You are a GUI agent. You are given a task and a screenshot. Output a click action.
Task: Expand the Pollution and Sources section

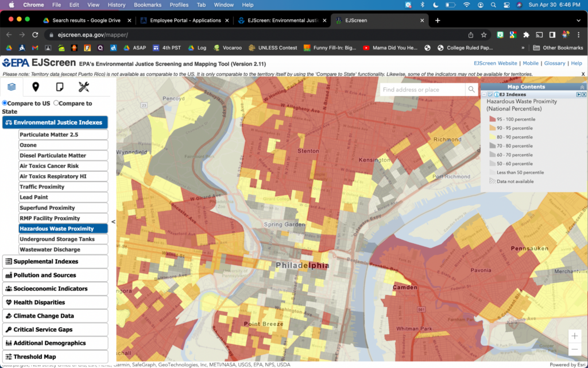click(55, 275)
